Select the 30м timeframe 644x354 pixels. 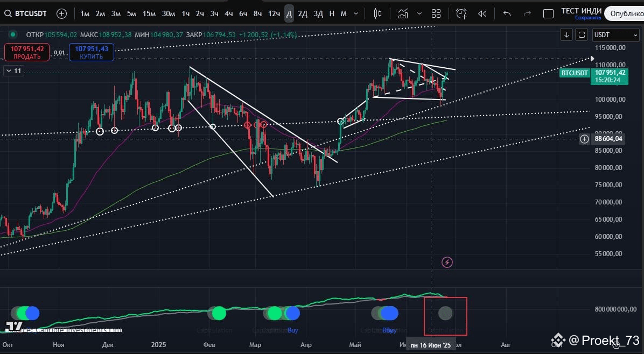click(x=169, y=14)
